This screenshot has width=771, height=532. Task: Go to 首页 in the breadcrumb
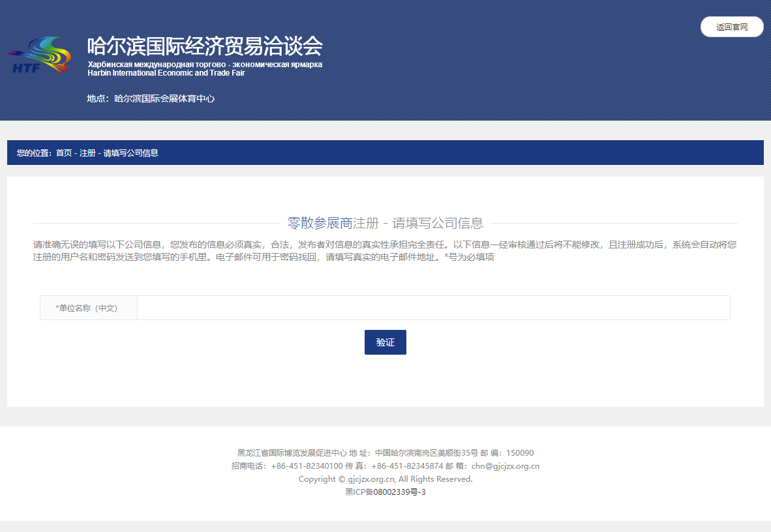[x=64, y=153]
